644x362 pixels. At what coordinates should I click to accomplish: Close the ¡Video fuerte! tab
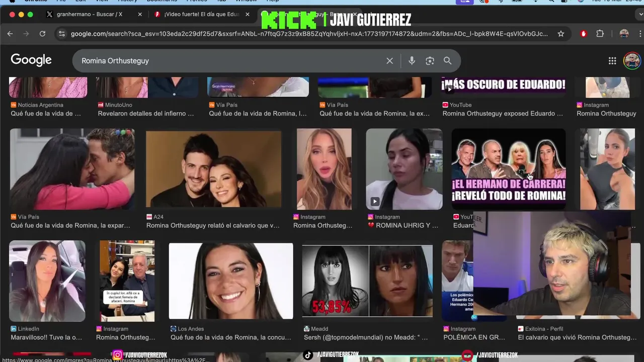point(248,14)
